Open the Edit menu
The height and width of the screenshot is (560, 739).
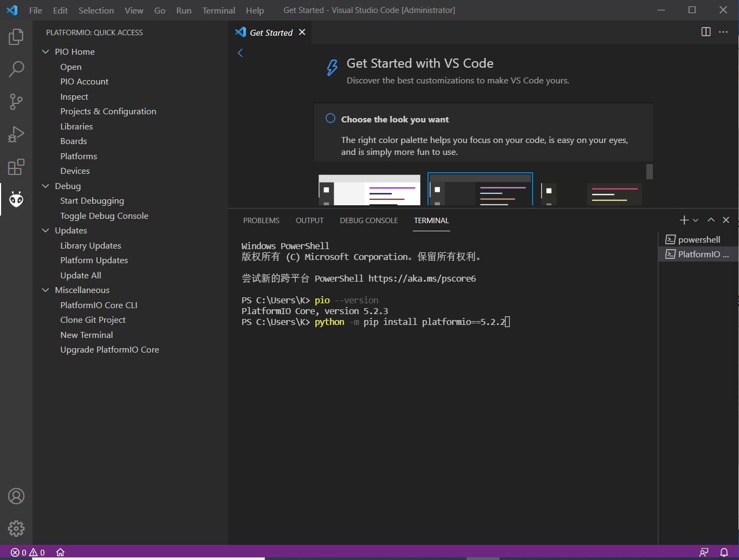(x=60, y=10)
